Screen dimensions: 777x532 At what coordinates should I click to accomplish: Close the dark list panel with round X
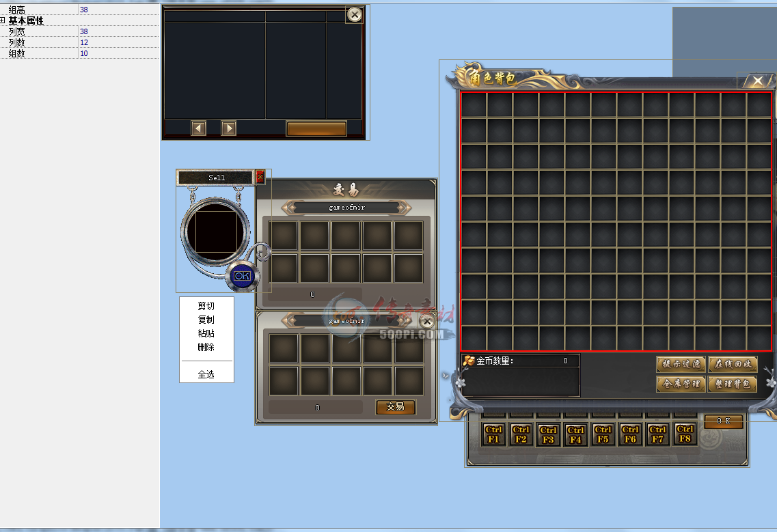point(354,14)
